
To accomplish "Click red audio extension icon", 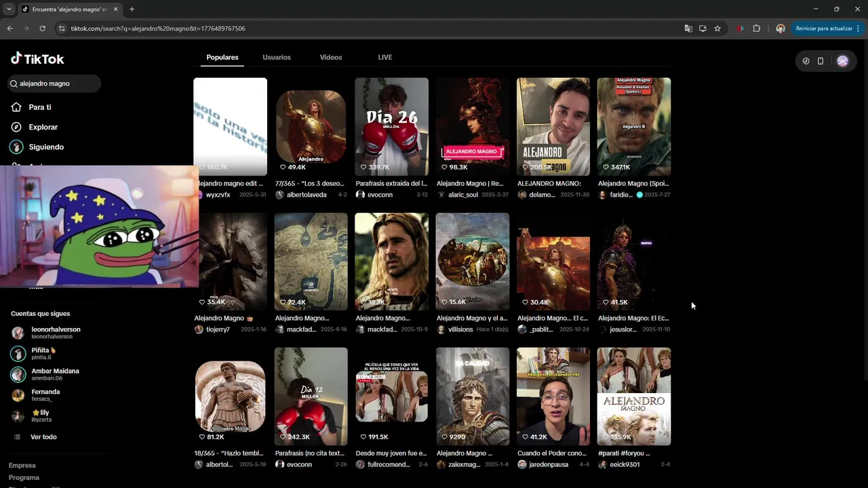I will click(740, 28).
